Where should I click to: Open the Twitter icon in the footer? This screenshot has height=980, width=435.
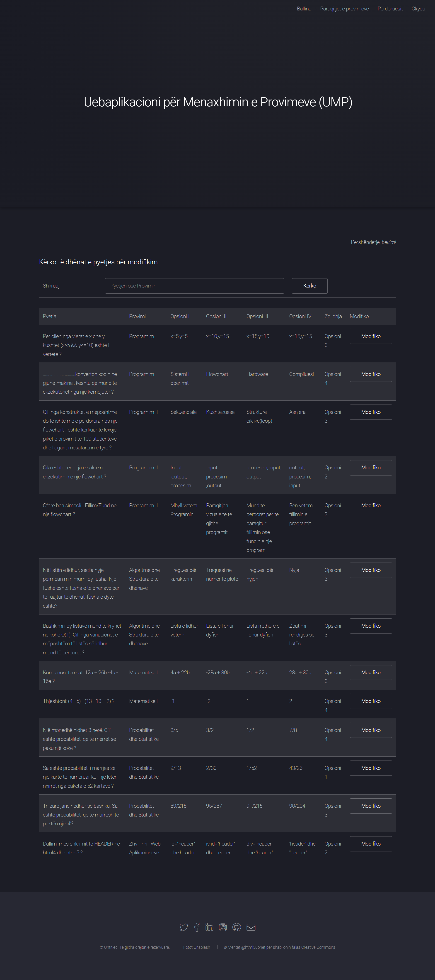tap(184, 927)
